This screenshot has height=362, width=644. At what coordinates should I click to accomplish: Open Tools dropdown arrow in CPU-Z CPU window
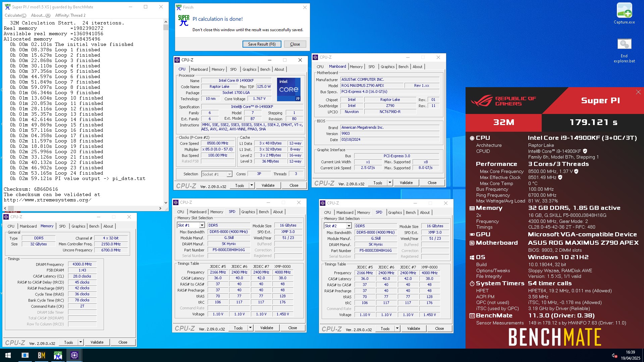coord(252,185)
